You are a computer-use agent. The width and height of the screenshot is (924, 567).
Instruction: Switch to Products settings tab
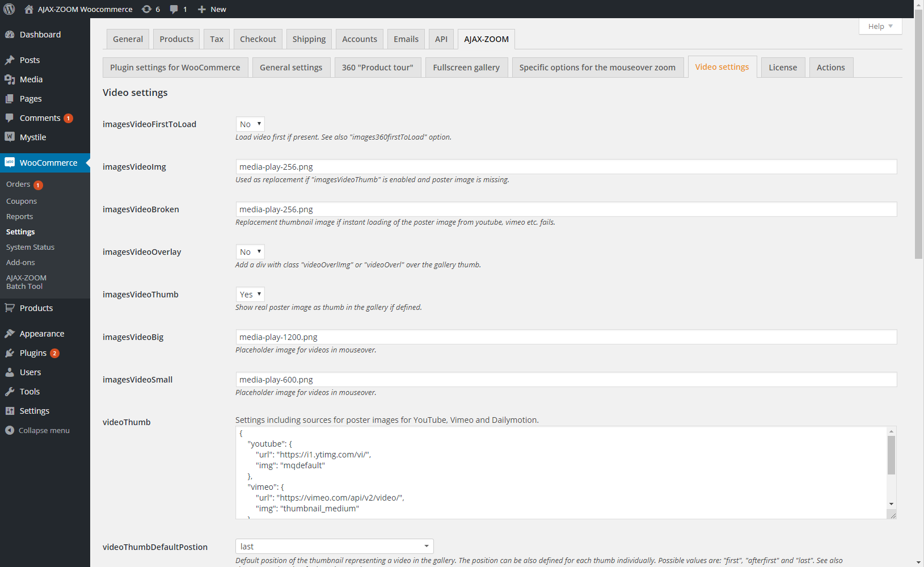point(176,39)
